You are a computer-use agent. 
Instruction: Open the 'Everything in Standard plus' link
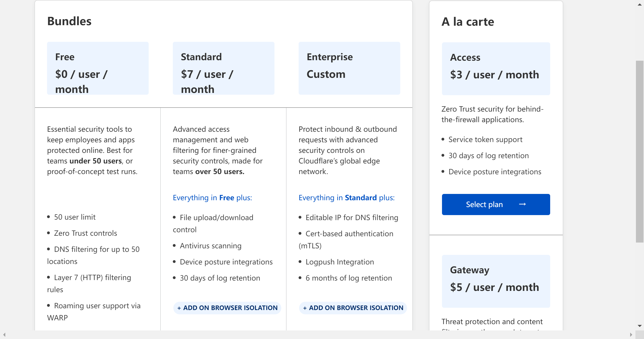point(346,198)
